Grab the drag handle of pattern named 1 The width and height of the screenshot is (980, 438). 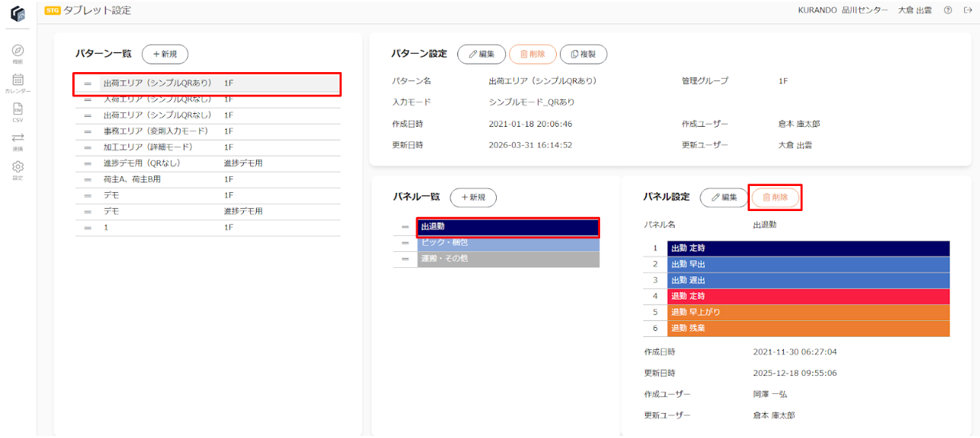[87, 228]
